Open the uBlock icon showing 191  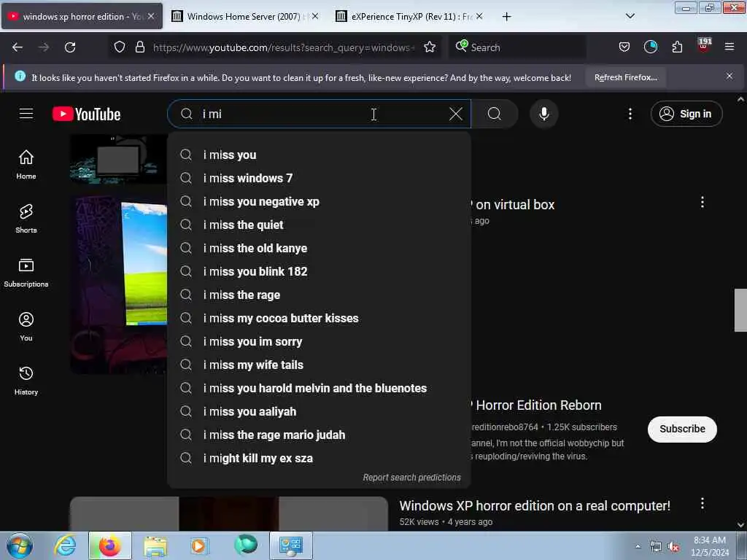pyautogui.click(x=704, y=46)
